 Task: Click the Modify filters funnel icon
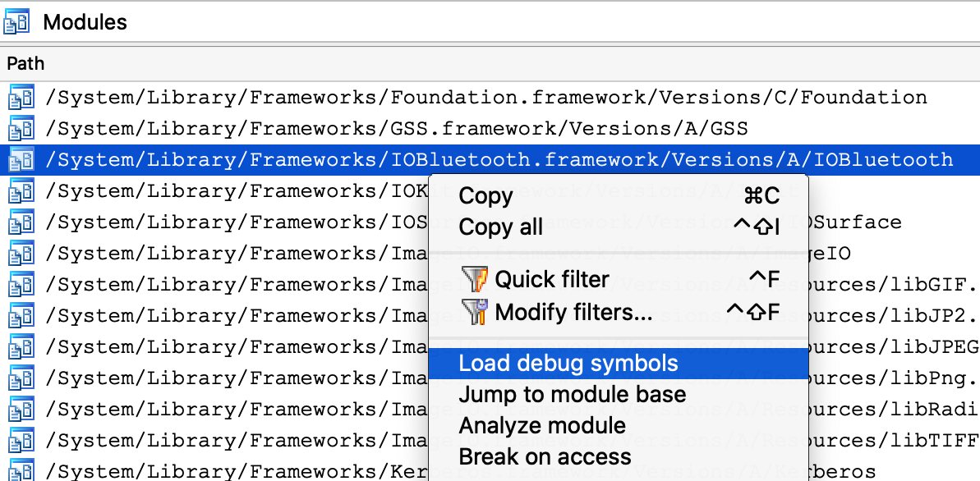tap(475, 313)
